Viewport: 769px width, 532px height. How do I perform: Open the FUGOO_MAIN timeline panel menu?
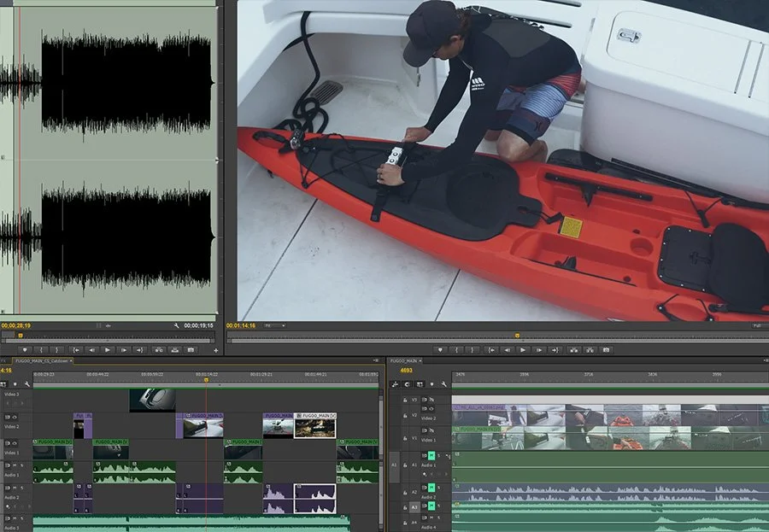766,361
